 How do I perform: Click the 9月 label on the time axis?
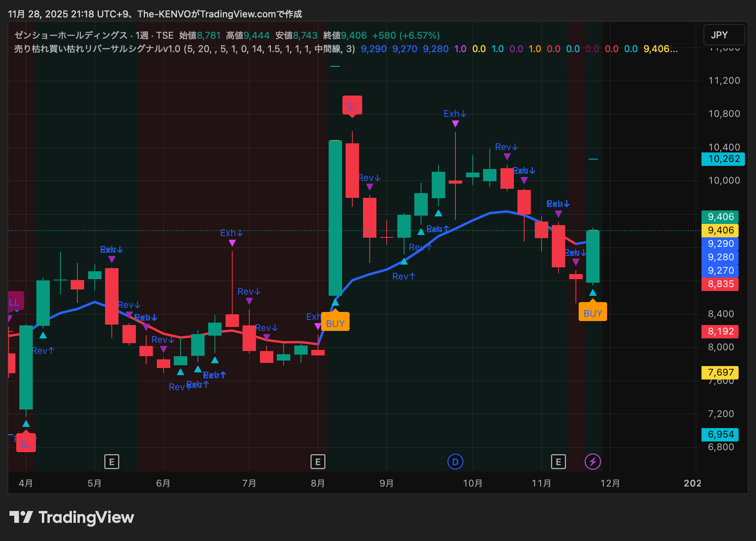point(386,483)
